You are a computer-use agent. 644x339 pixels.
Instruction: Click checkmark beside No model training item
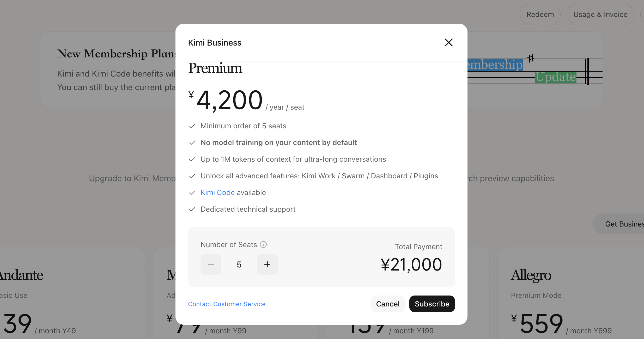point(192,143)
